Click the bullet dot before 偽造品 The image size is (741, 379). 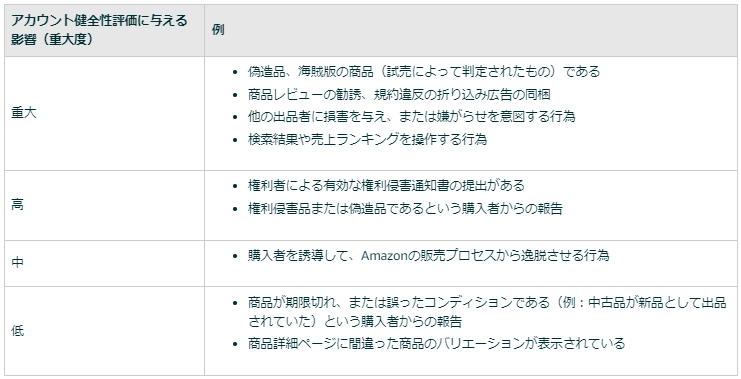click(x=235, y=72)
